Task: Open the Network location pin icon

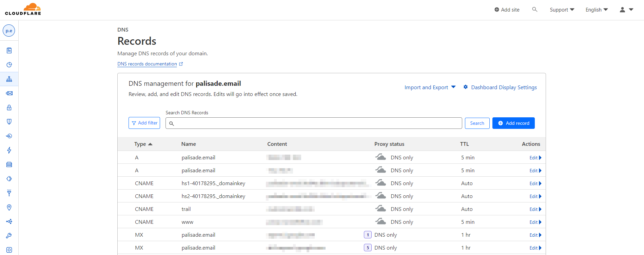Action: point(9,207)
